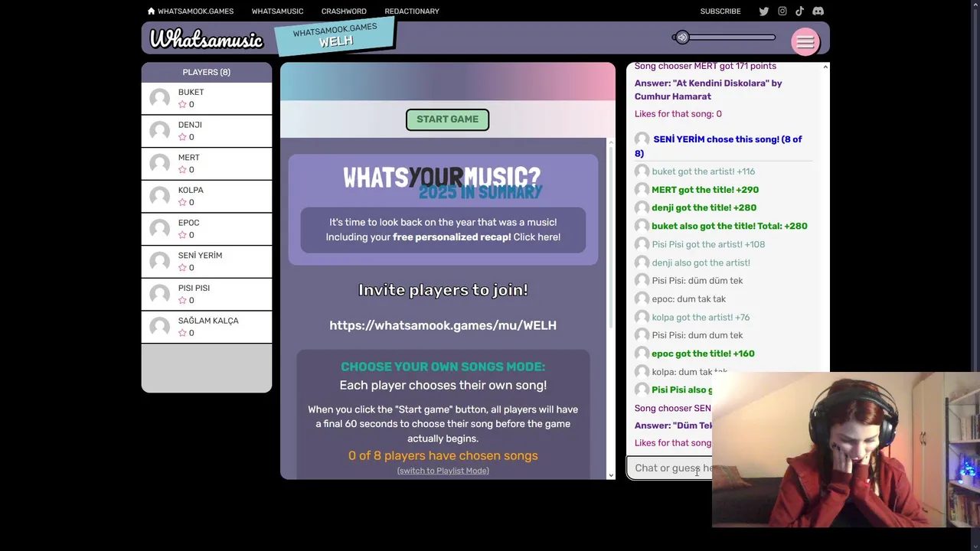Click 'Pisi Pisi: dum dum tek' message

coord(697,335)
